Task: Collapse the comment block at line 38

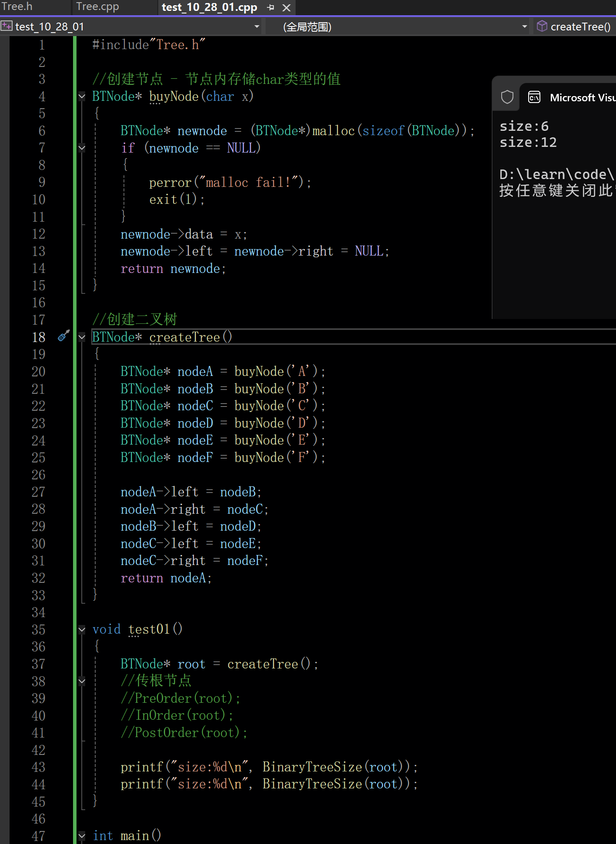Action: [x=82, y=681]
